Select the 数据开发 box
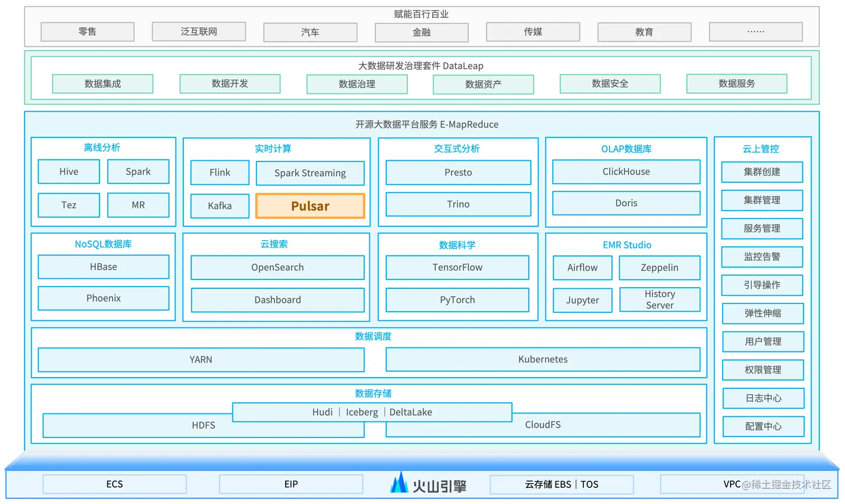845x504 pixels. click(230, 84)
